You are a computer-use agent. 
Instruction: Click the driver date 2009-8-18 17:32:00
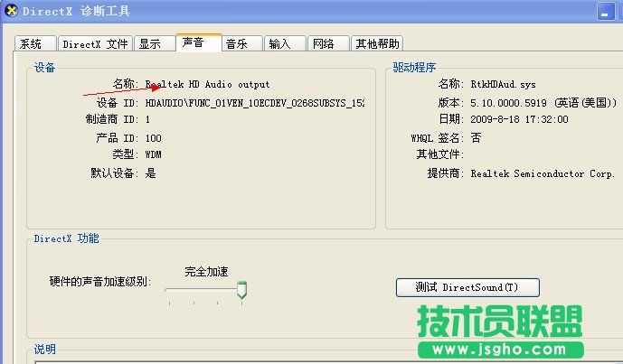pos(519,119)
